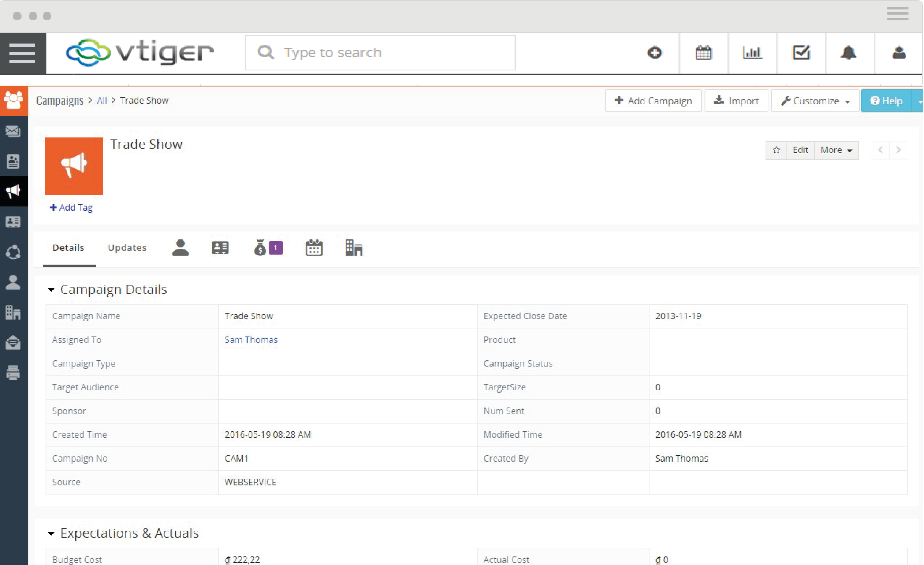Collapse the Campaign Details section
This screenshot has height=565, width=924.
point(51,290)
